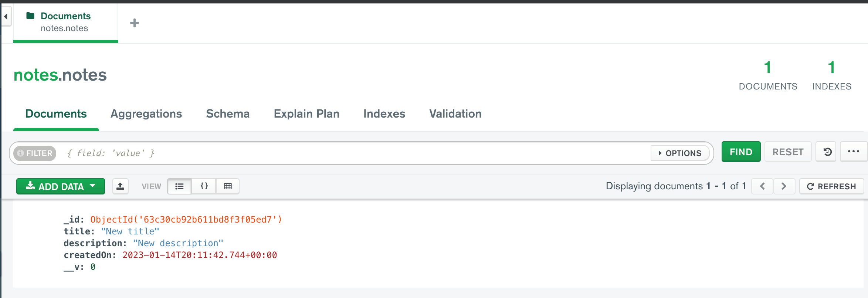Screen dimensions: 868x298
Task: Reset the current filter query
Action: click(x=788, y=152)
